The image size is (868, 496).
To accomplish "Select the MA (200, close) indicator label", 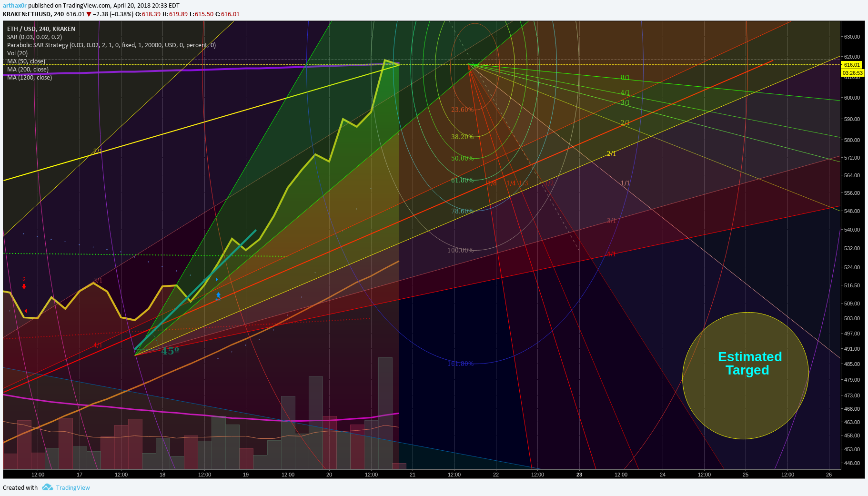I will pos(28,70).
